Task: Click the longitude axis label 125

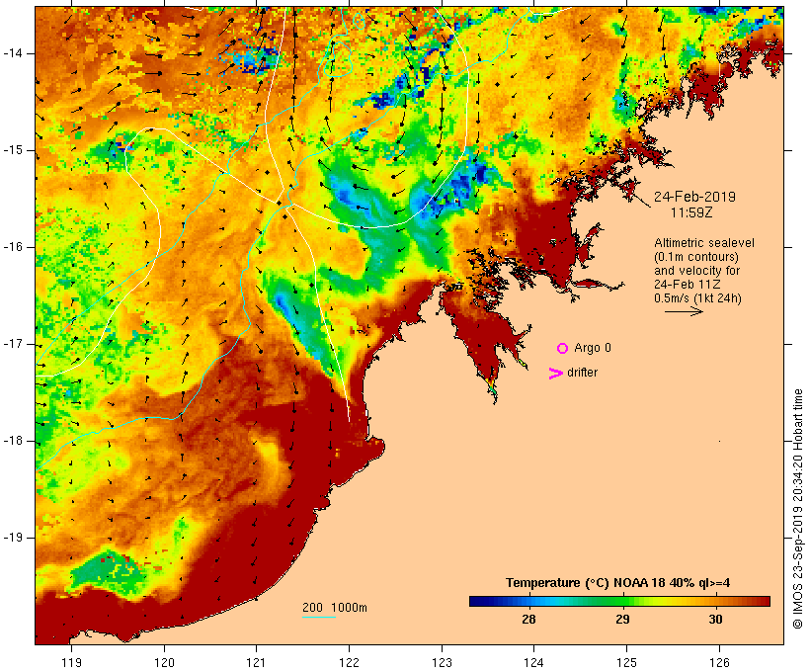Action: pos(626,662)
